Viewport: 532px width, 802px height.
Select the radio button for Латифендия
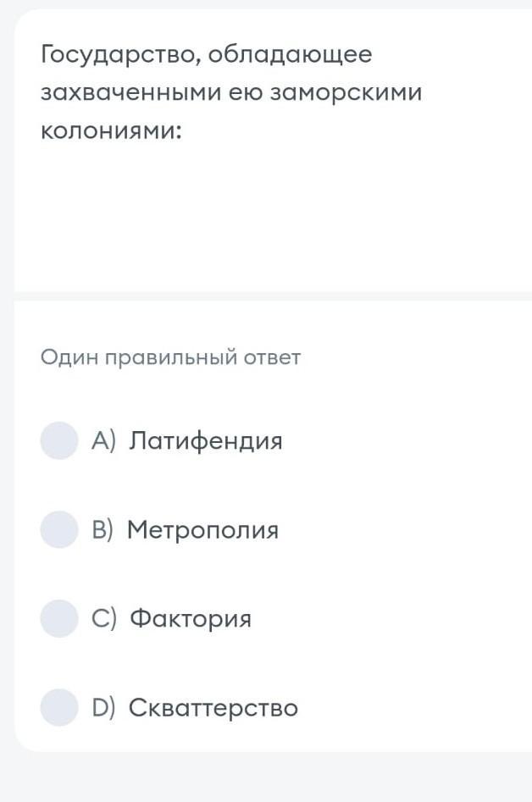59,440
